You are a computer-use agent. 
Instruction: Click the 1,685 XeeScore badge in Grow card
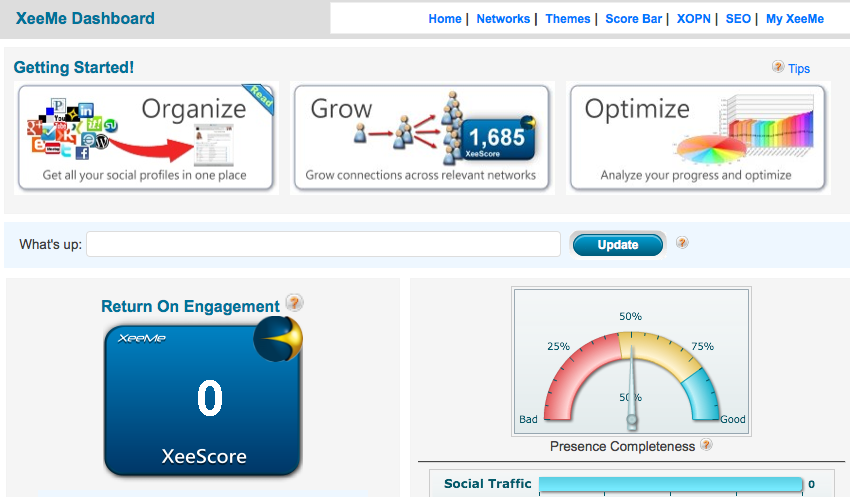(x=498, y=139)
